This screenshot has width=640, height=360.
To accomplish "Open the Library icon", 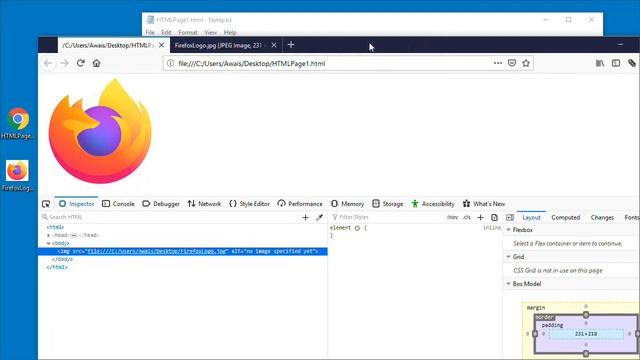I will (600, 63).
